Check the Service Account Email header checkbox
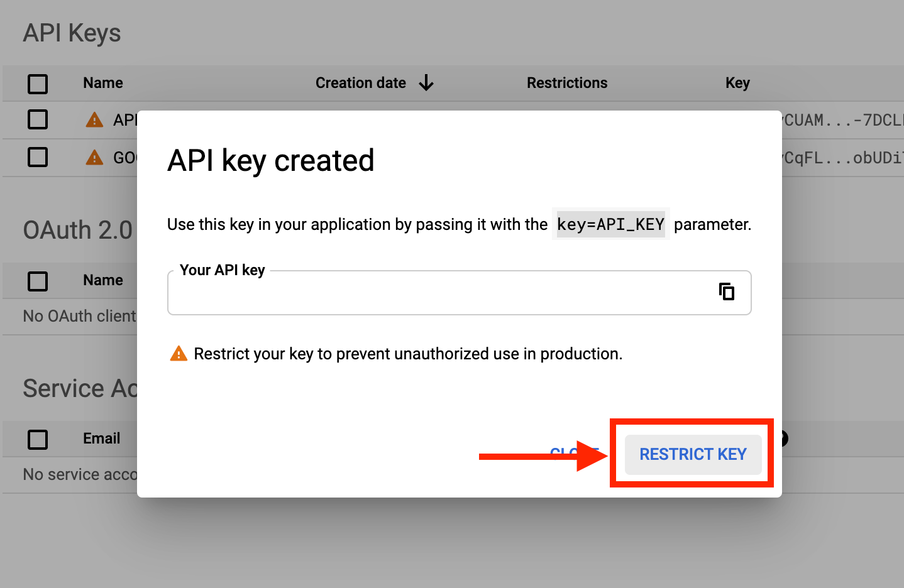The height and width of the screenshot is (588, 904). 38,439
